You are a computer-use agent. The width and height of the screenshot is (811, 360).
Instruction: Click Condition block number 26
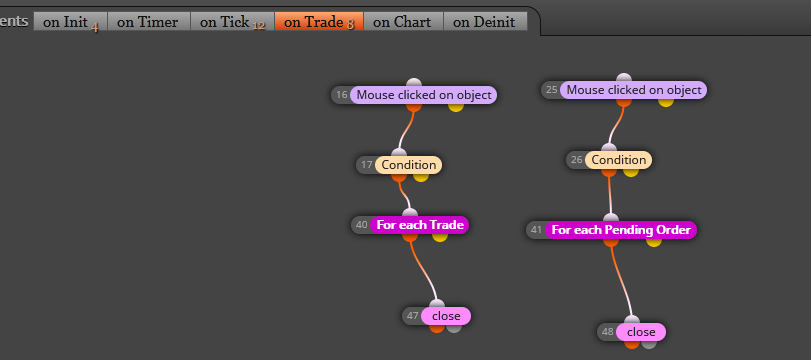pyautogui.click(x=618, y=160)
